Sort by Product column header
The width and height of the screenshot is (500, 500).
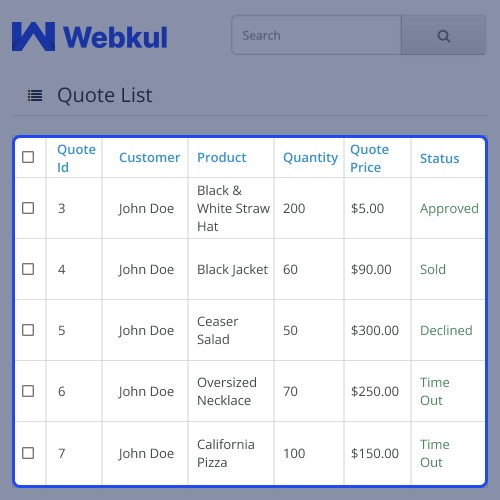222,158
